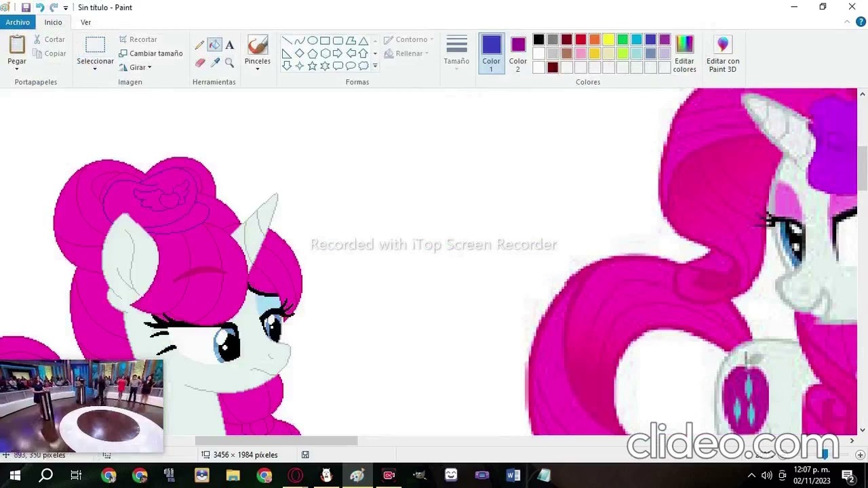Image resolution: width=868 pixels, height=488 pixels.
Task: Expand the shapes gallery more arrow
Action: click(x=375, y=66)
